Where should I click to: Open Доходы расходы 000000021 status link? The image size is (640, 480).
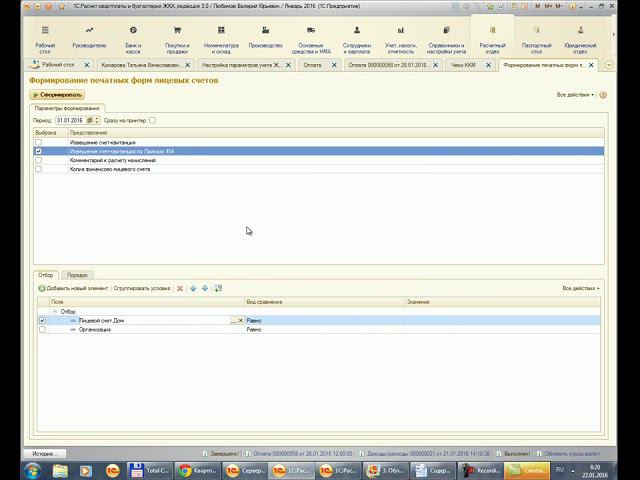click(428, 454)
